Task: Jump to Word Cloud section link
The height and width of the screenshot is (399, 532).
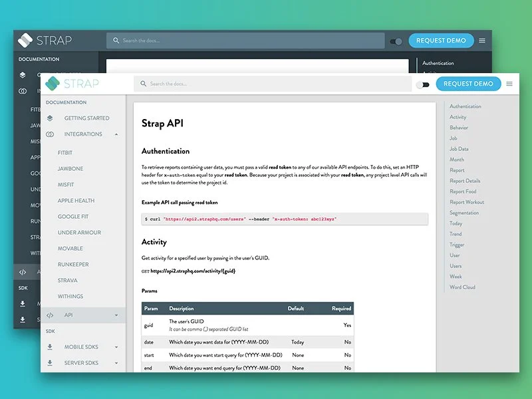Action: tap(462, 287)
